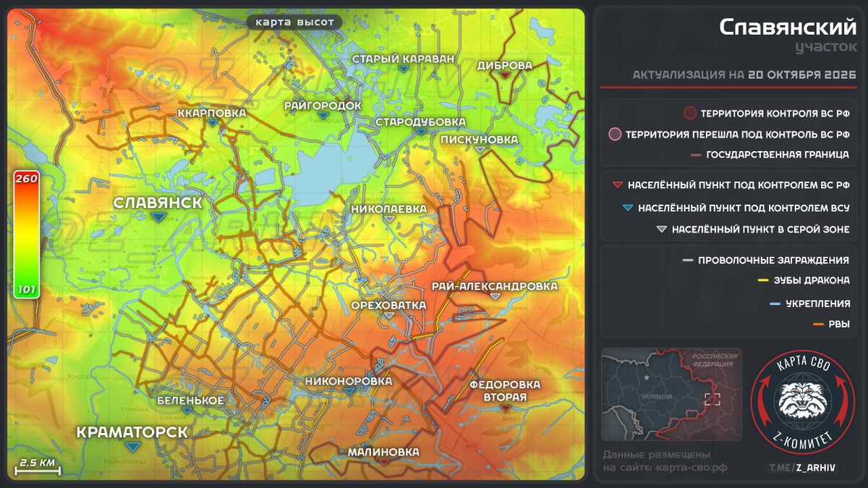
Task: Select the Ккарповка blue marker
Action: (212, 123)
